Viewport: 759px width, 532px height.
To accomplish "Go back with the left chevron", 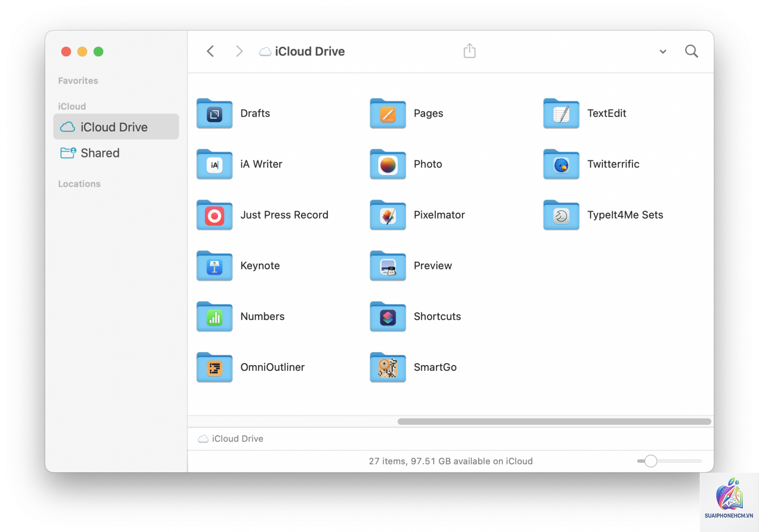I will (211, 51).
